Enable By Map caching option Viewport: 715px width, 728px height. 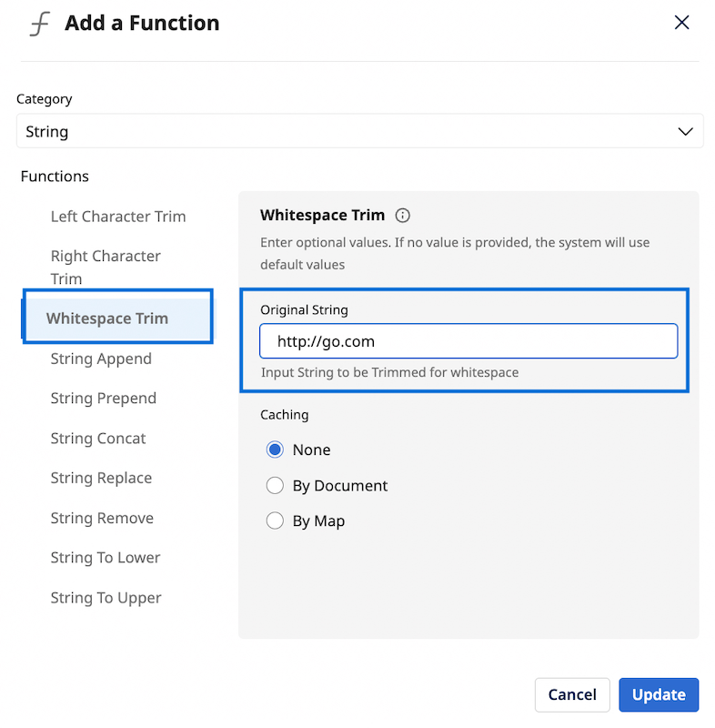[275, 521]
